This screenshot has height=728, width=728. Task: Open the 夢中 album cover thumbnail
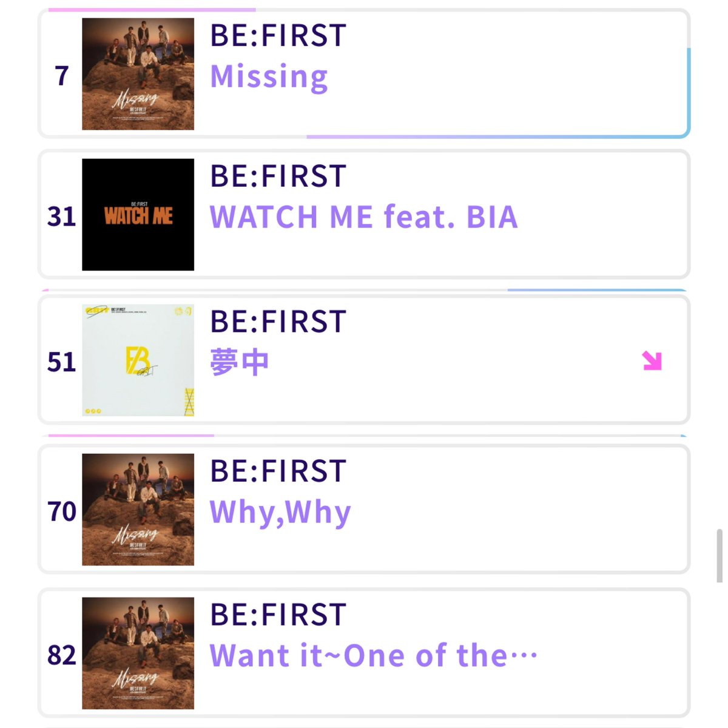click(138, 360)
